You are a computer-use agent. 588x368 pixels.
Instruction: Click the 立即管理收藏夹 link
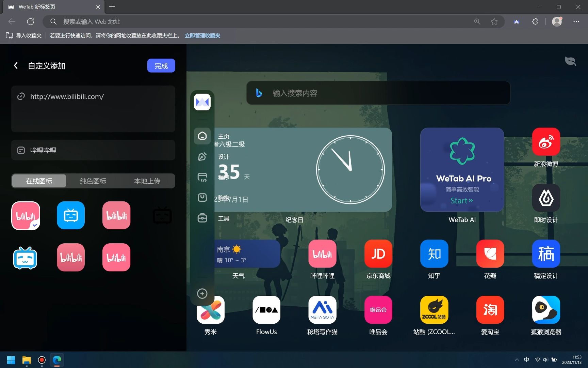click(x=202, y=35)
